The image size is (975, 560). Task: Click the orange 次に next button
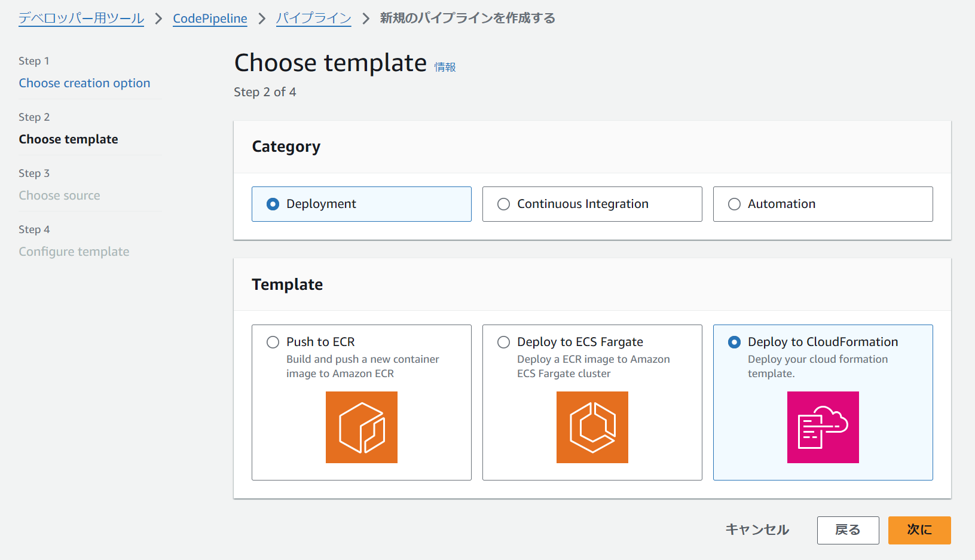(x=919, y=530)
